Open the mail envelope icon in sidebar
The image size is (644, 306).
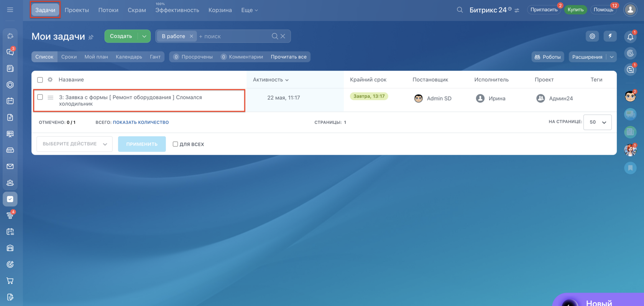(10, 167)
